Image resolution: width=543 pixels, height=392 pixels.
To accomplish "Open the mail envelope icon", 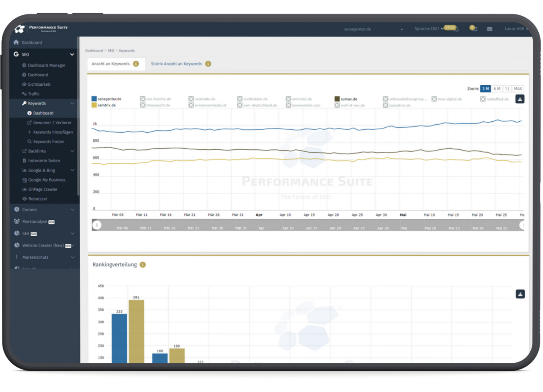I will coord(490,29).
